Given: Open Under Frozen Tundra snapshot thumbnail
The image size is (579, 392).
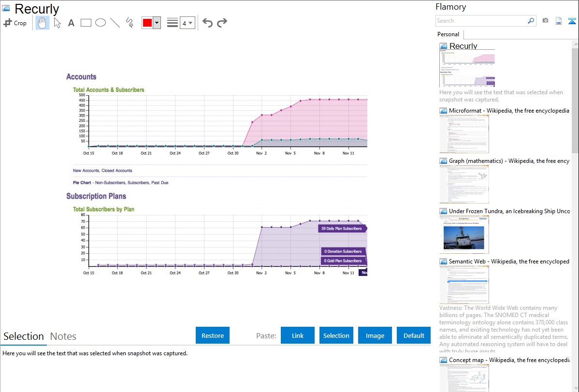Looking at the screenshot, I should point(464,234).
